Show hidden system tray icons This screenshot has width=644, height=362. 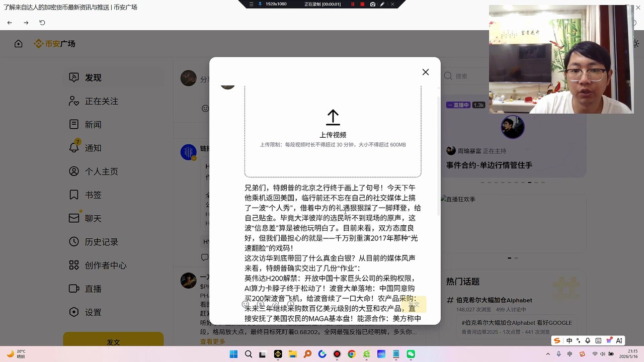point(548,354)
